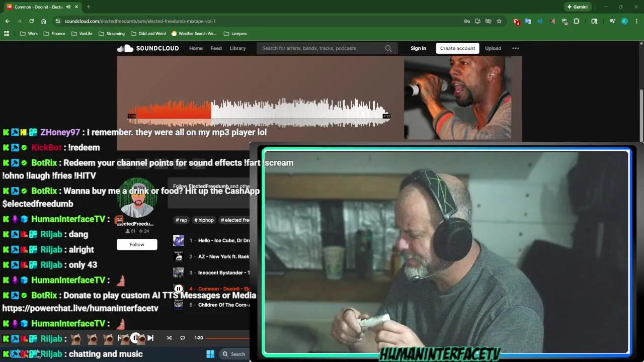This screenshot has height=362, width=644.
Task: Open the apps grid in bookmarks bar
Action: [7, 34]
